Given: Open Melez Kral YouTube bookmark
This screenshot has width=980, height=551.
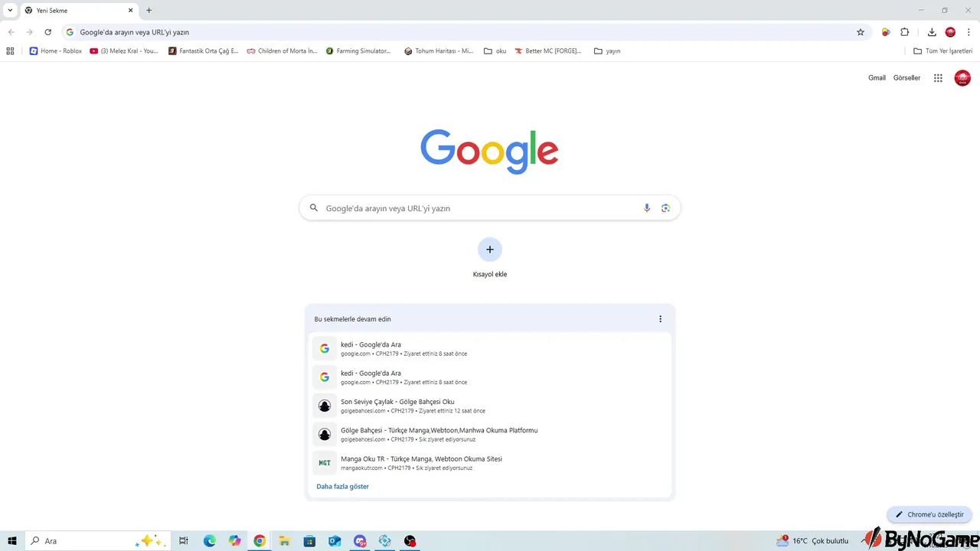Looking at the screenshot, I should [124, 51].
